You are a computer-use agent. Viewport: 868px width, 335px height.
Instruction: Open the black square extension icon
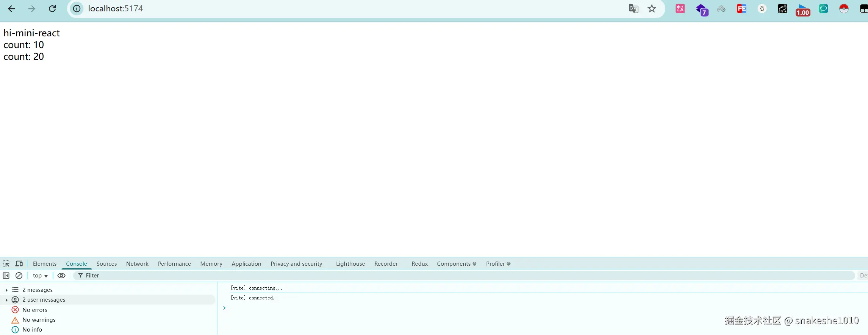coord(783,9)
